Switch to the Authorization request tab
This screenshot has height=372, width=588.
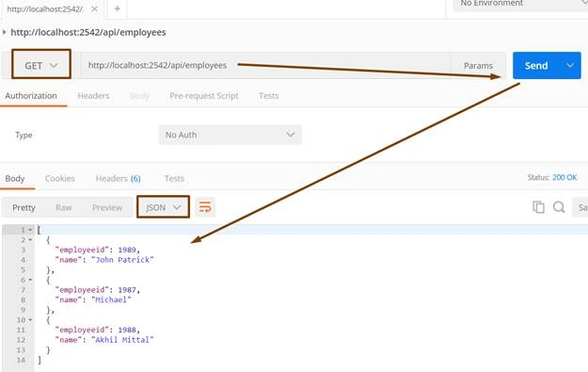(31, 96)
